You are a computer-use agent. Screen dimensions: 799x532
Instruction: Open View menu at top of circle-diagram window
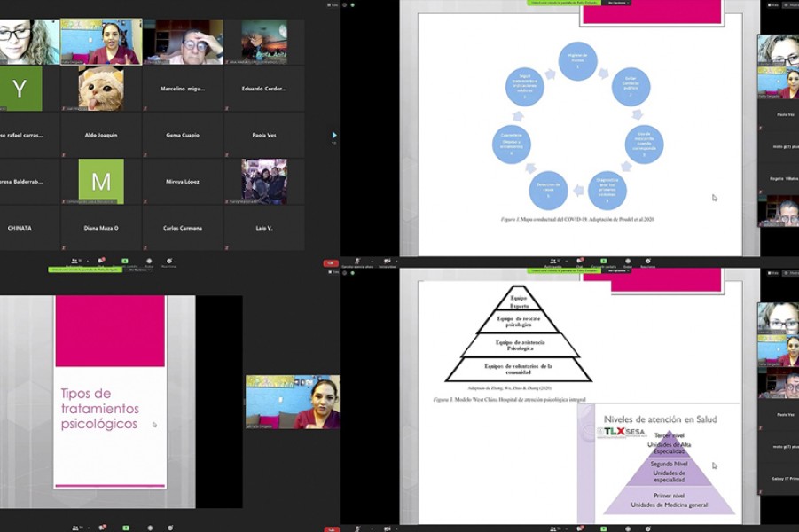click(x=773, y=5)
